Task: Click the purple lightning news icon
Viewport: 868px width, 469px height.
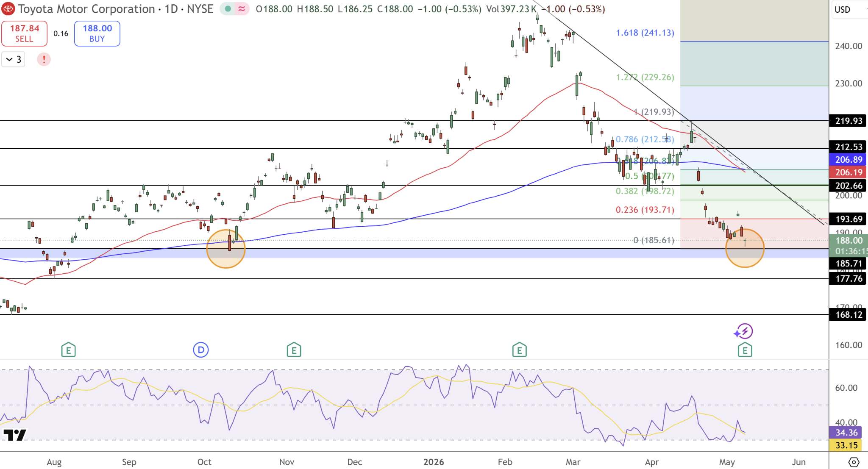Action: 744,331
